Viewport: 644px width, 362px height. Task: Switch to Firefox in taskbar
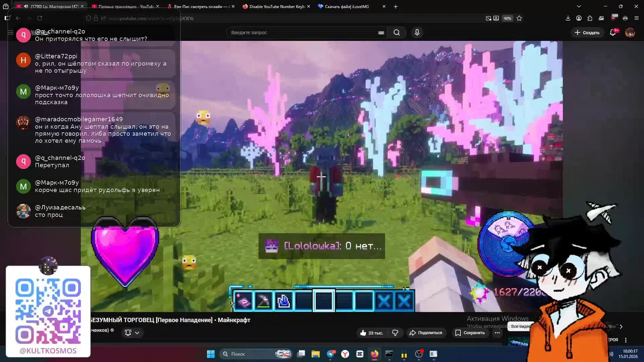(x=374, y=354)
